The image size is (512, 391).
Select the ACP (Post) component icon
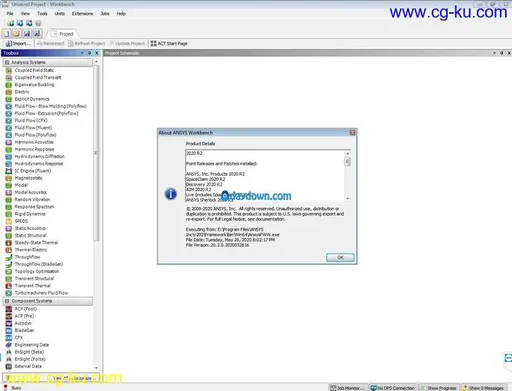9,309
